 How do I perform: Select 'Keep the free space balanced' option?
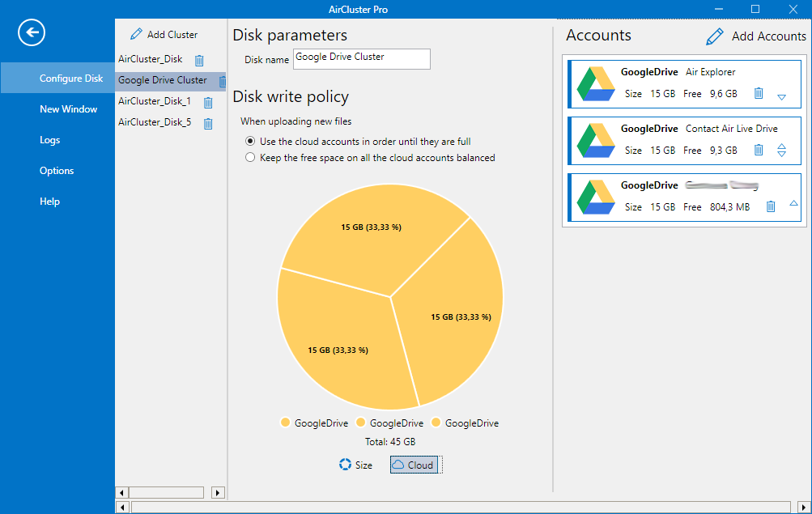click(250, 157)
